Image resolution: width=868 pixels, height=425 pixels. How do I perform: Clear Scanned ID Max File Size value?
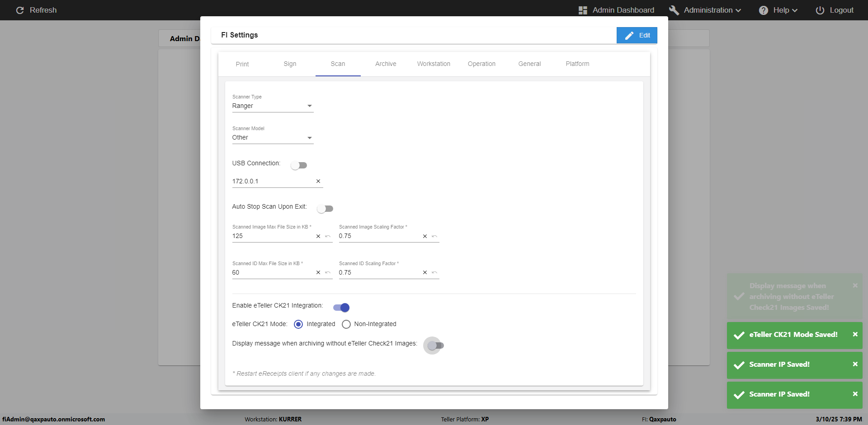[x=318, y=272]
